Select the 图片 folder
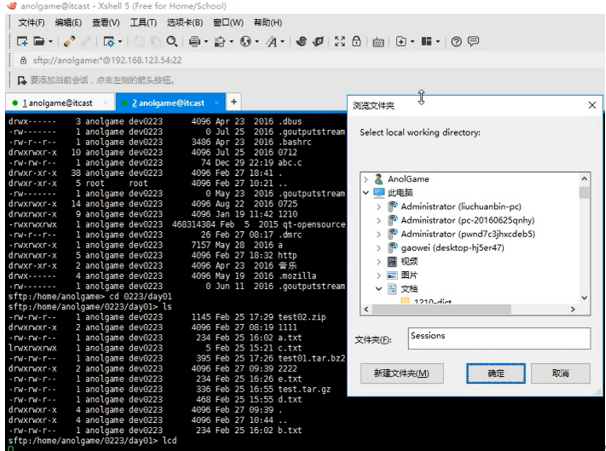Image resolution: width=606 pixels, height=451 pixels. click(409, 275)
